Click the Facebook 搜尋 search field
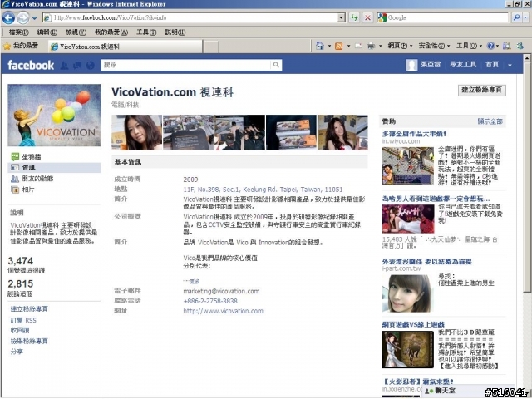Screen dimensions: 532x399 click(x=186, y=65)
